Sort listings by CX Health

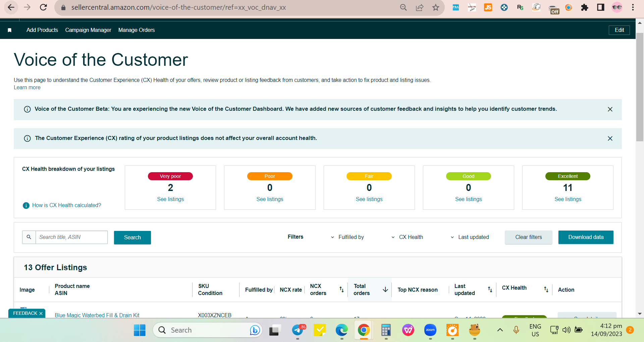coord(546,289)
